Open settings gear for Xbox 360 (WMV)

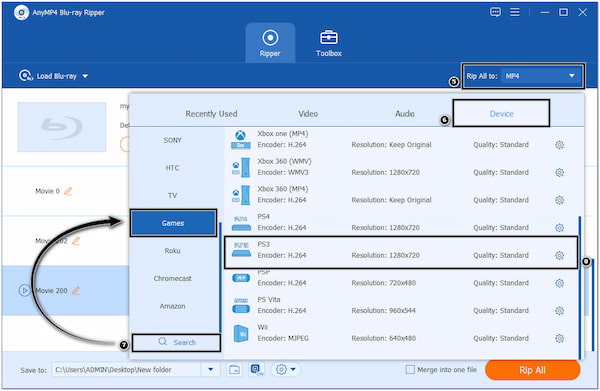coord(559,172)
